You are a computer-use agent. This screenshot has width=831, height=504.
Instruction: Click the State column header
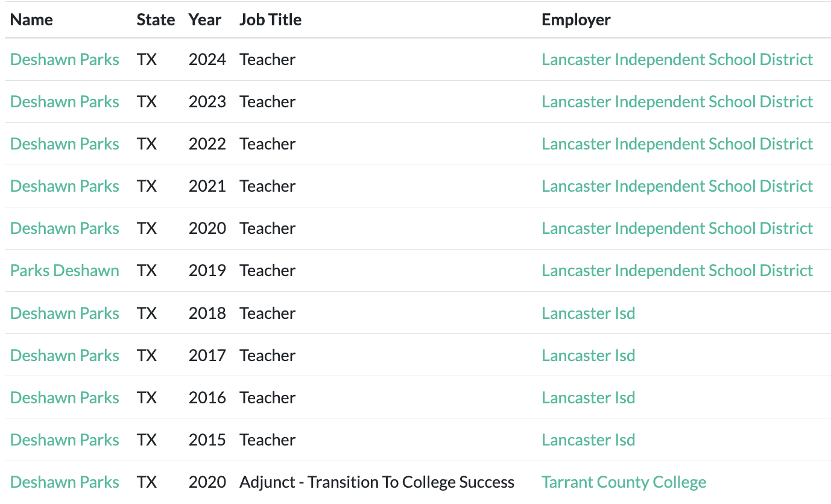pyautogui.click(x=156, y=20)
